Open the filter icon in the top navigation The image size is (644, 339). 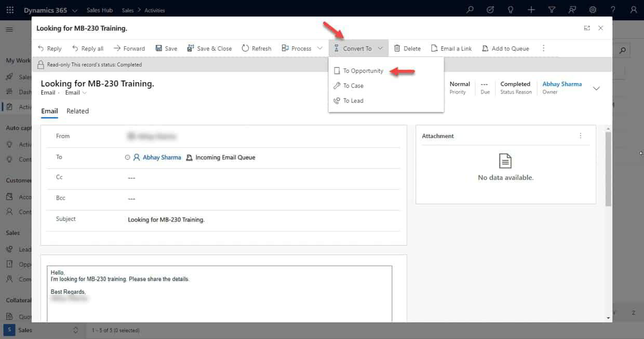551,9
